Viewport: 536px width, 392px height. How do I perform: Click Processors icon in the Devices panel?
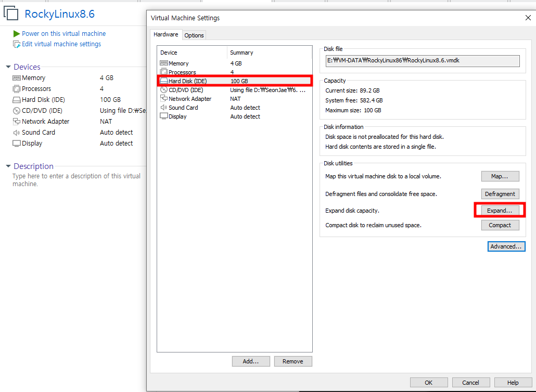(x=17, y=89)
